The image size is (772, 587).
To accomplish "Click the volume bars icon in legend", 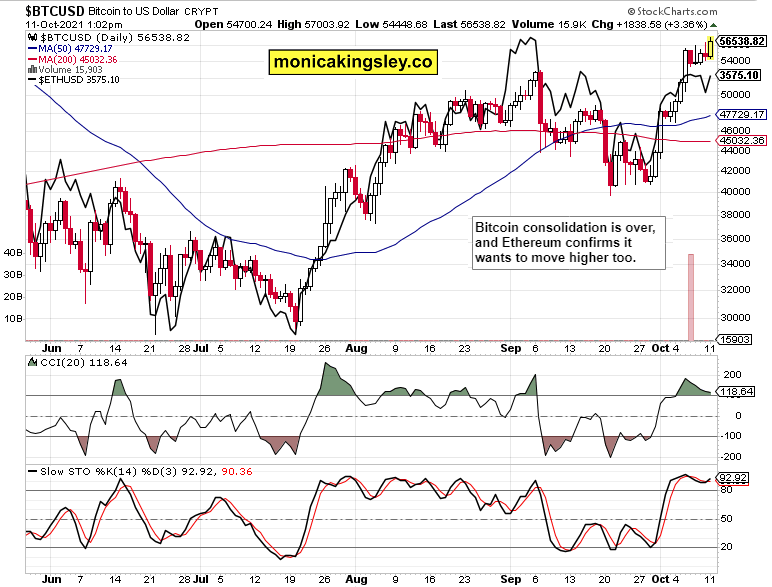I will pos(33,69).
